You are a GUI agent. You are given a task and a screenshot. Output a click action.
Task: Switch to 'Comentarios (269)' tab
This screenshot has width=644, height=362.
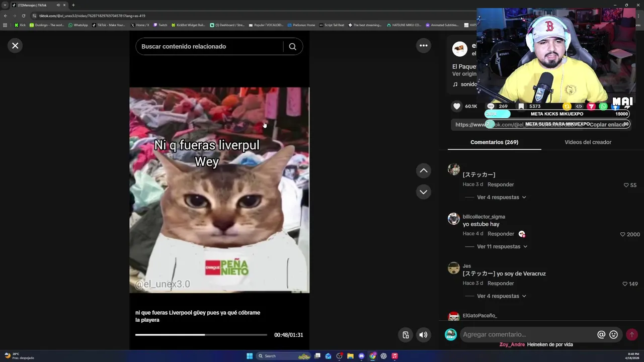point(494,142)
